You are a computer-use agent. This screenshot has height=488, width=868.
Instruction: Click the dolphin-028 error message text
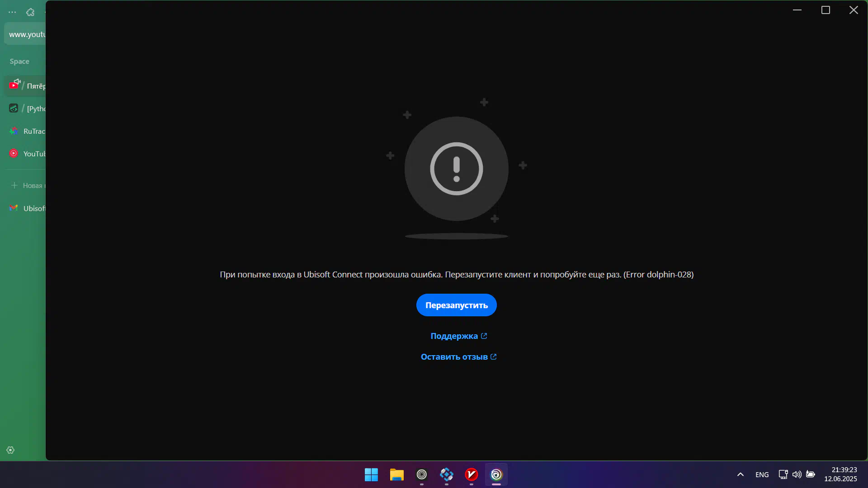457,274
